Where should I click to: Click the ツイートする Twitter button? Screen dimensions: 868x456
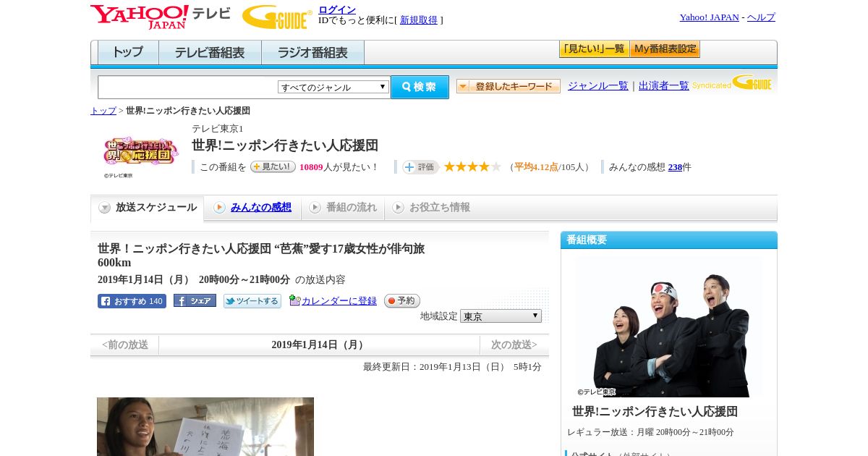tap(252, 301)
